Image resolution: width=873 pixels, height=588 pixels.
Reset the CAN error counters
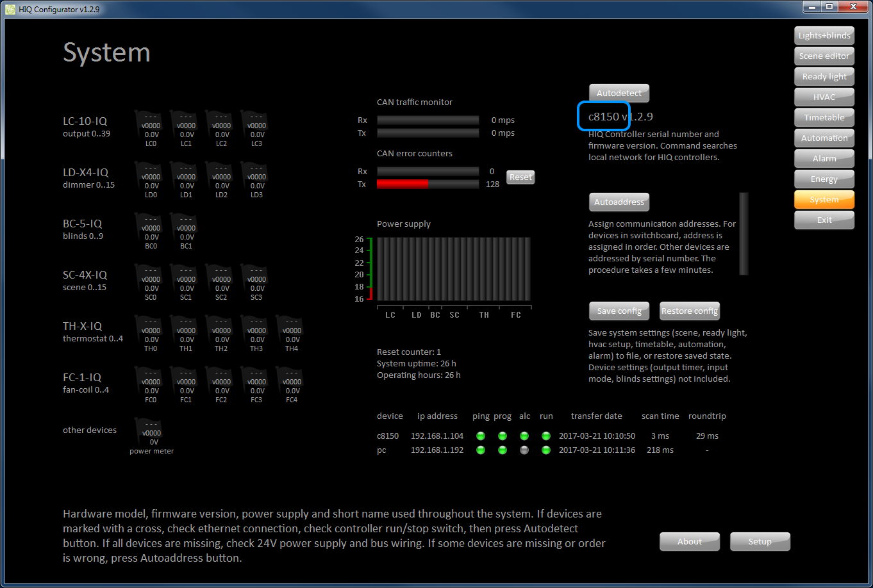tap(520, 177)
